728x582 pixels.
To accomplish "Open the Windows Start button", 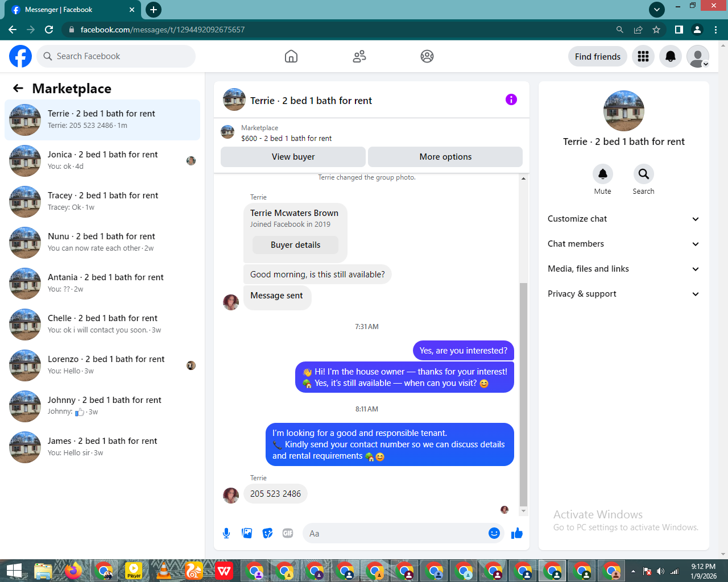I will tap(14, 571).
